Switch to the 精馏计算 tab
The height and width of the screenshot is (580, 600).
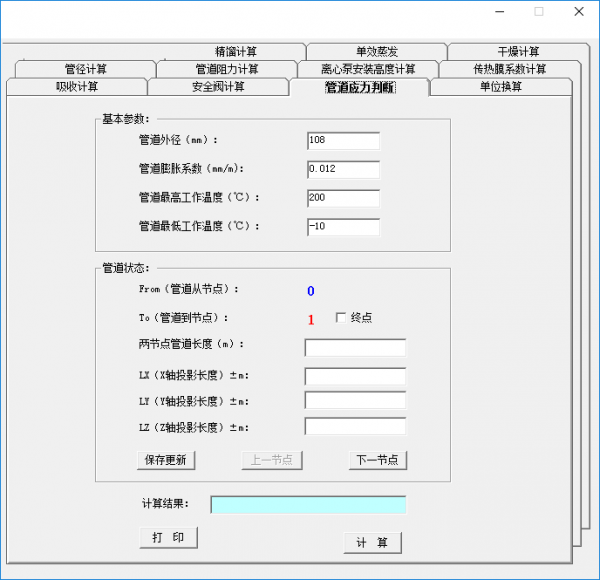click(x=235, y=51)
